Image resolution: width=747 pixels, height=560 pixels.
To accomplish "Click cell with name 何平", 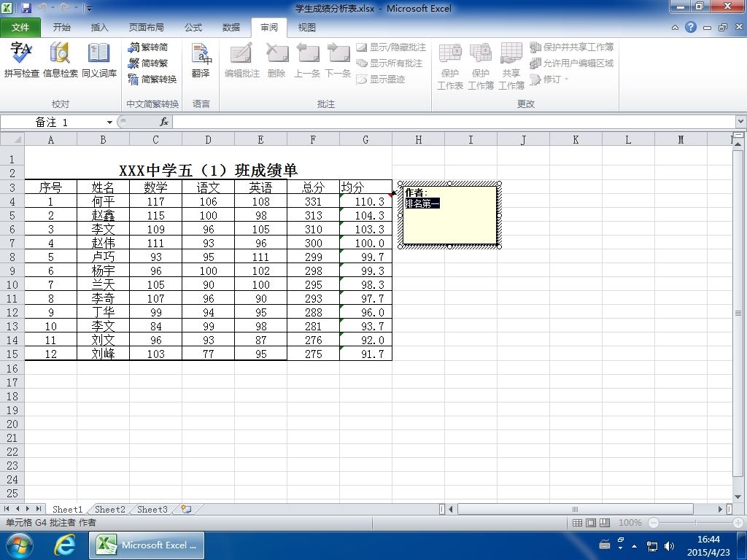I will 103,201.
